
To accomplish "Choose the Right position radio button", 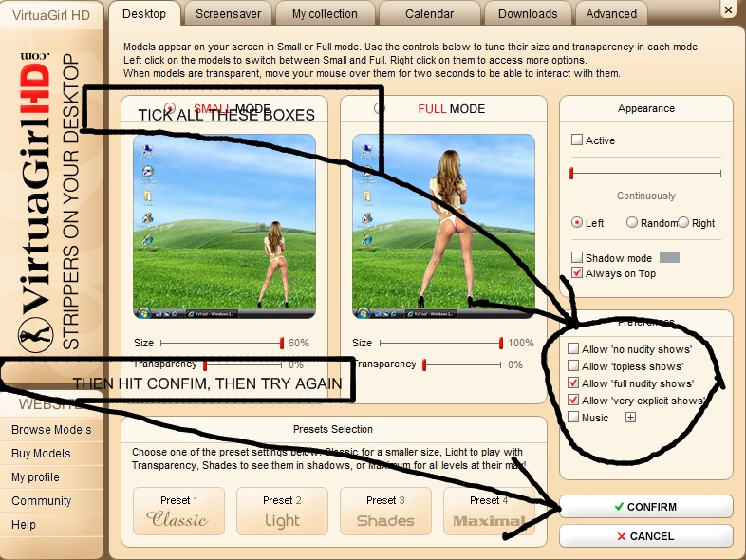I will pyautogui.click(x=683, y=222).
